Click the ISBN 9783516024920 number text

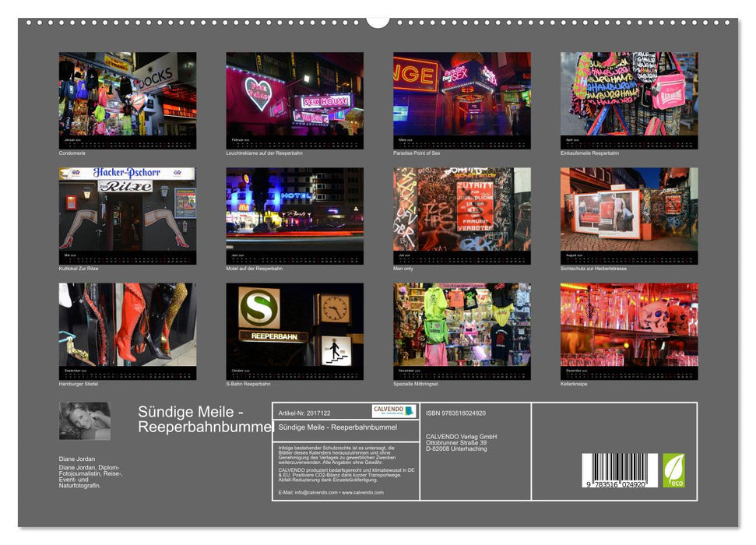tap(455, 413)
